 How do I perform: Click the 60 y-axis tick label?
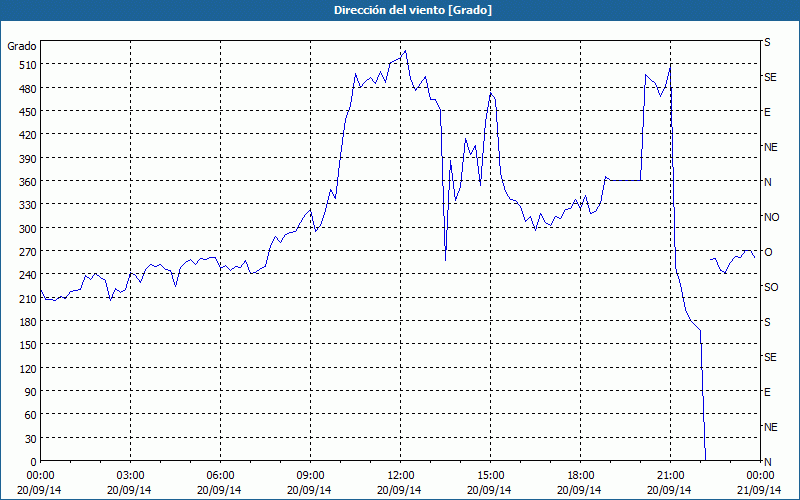[x=31, y=415]
